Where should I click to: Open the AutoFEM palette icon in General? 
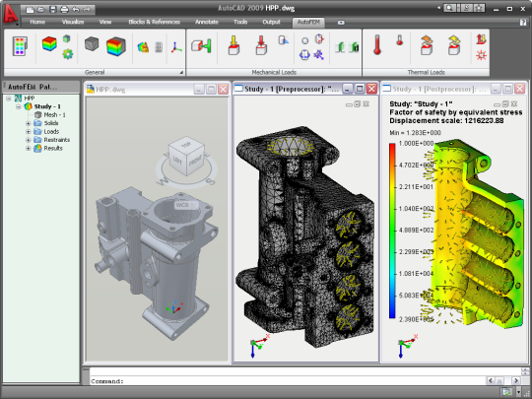click(x=20, y=46)
